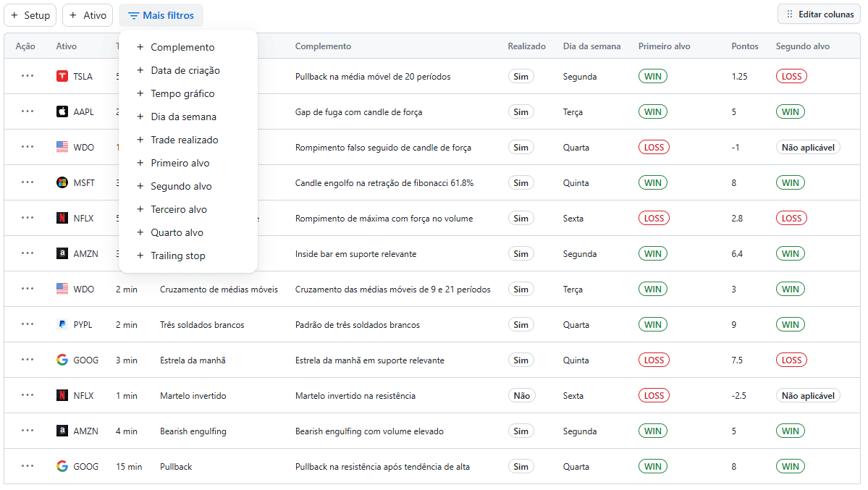
Task: Open the three-dot action menu for PYPL row
Action: click(x=28, y=324)
